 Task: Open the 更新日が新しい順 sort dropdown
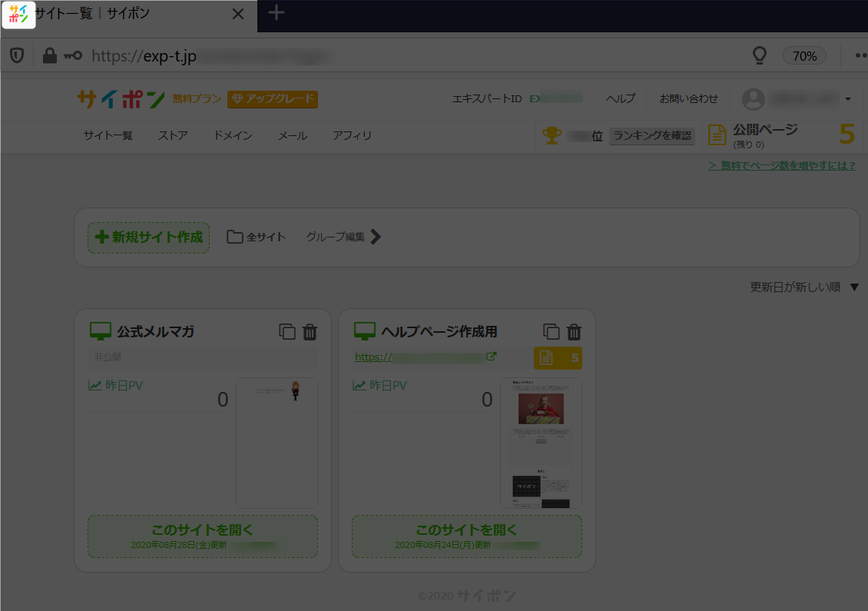[804, 287]
